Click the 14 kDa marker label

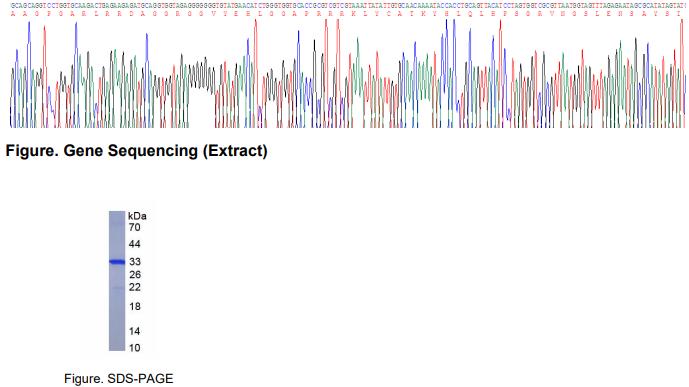click(135, 331)
